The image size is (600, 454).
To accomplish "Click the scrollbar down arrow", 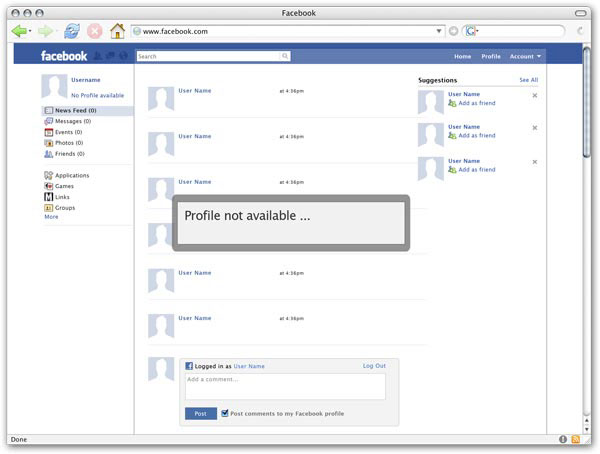I will (x=587, y=430).
